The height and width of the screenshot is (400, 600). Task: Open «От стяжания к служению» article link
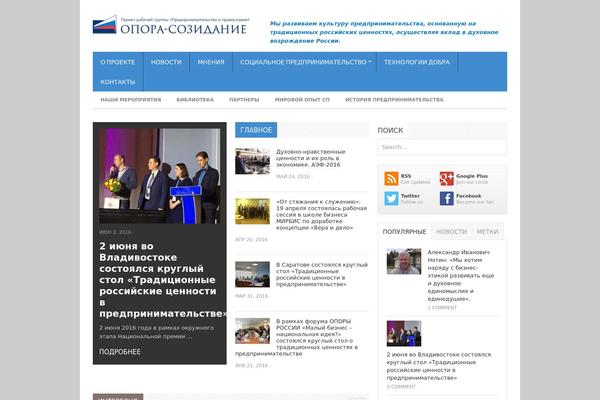pos(321,214)
